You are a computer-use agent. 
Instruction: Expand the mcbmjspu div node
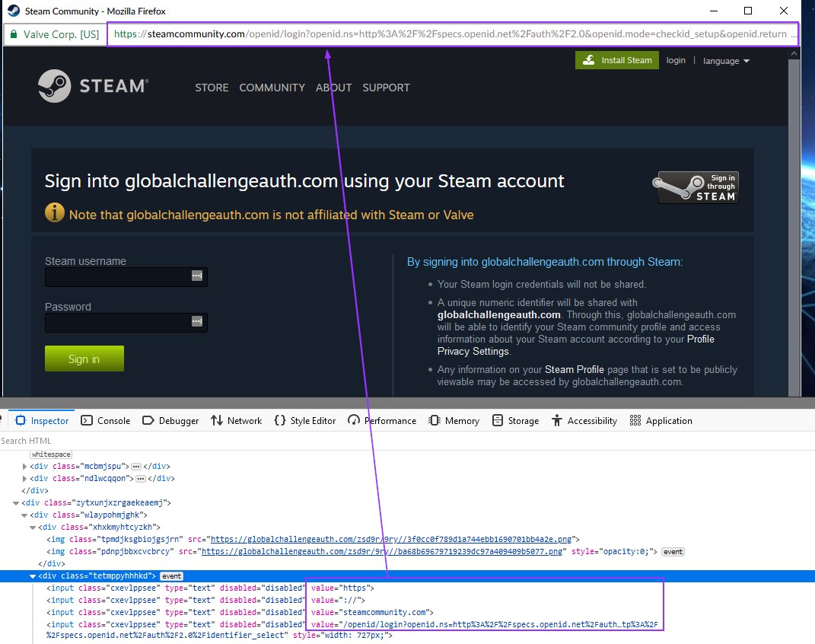pyautogui.click(x=24, y=466)
